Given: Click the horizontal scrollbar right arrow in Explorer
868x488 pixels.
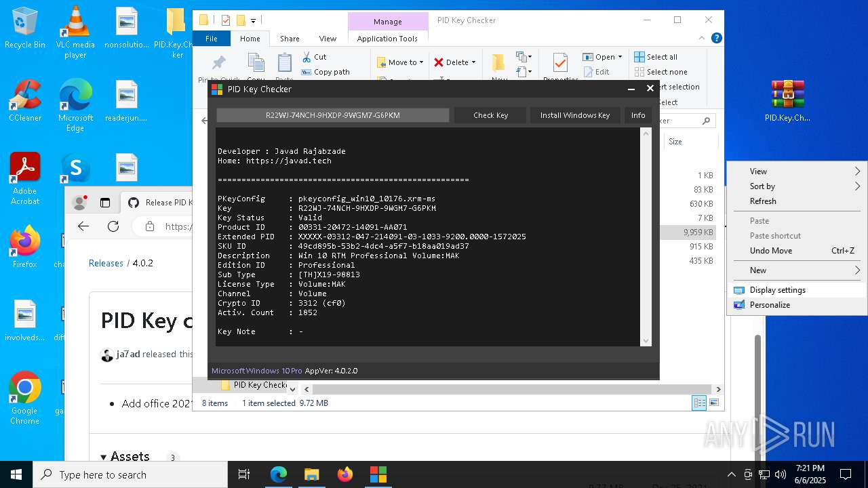Looking at the screenshot, I should coord(718,389).
